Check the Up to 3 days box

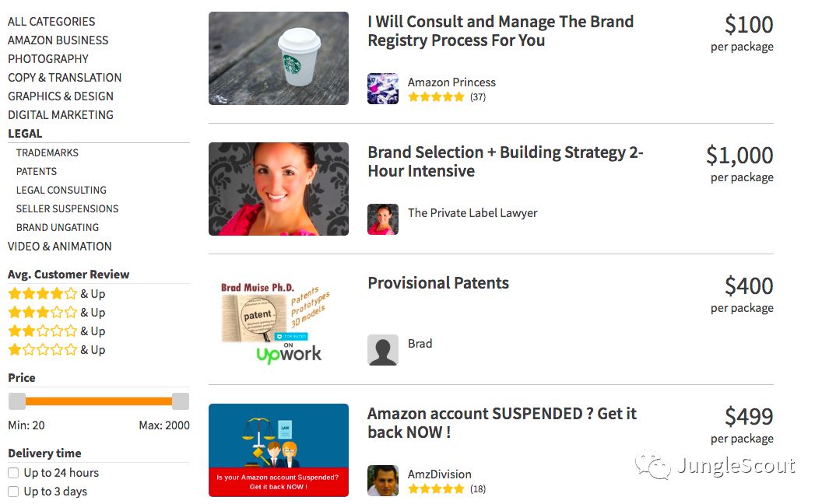13,492
